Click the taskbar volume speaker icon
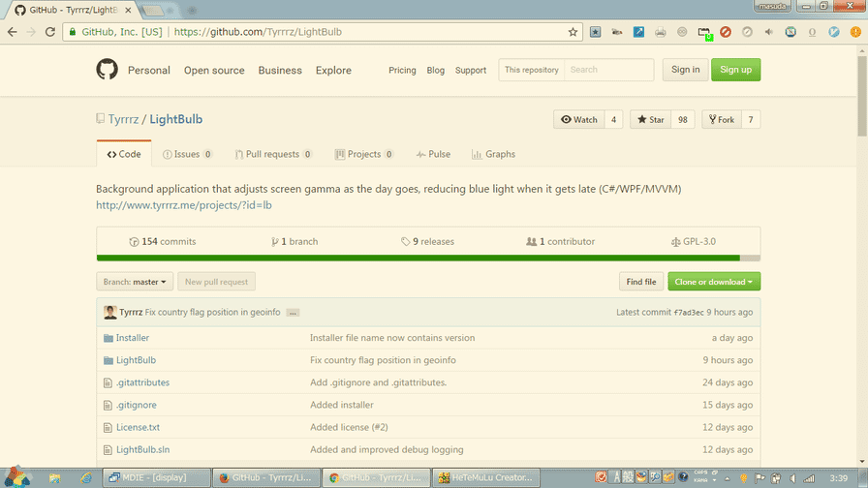 click(x=793, y=478)
